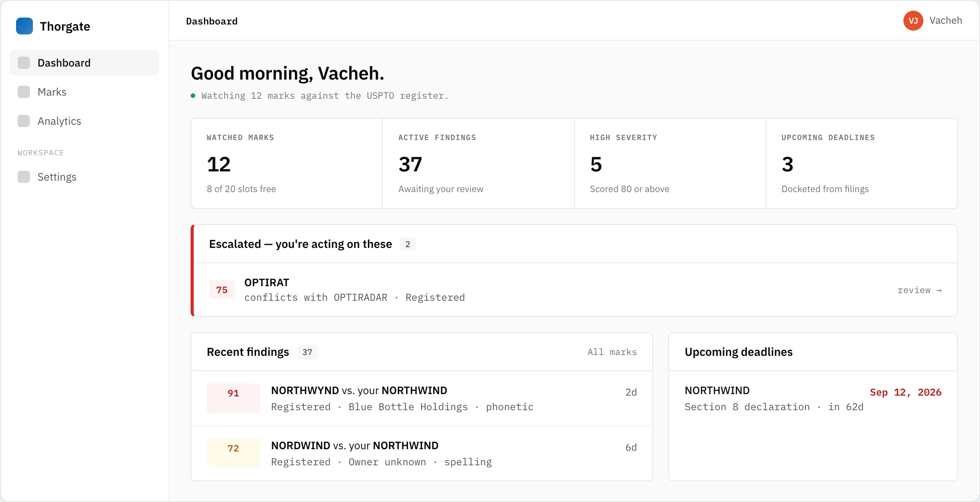Click the Dashboard sidebar icon

(x=24, y=63)
